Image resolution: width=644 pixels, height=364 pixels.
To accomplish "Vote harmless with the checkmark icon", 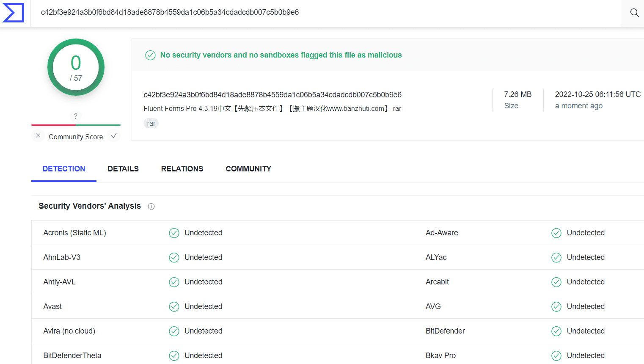I will [x=113, y=135].
